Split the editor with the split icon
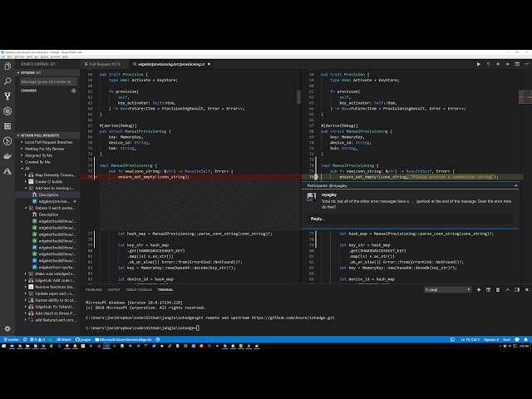Screen dimensions: 532x399 [517, 64]
